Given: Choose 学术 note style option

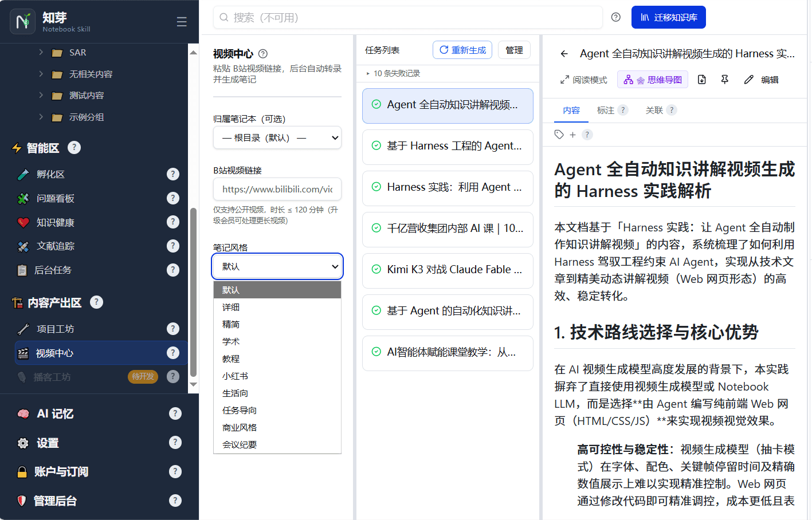Looking at the screenshot, I should [x=277, y=342].
